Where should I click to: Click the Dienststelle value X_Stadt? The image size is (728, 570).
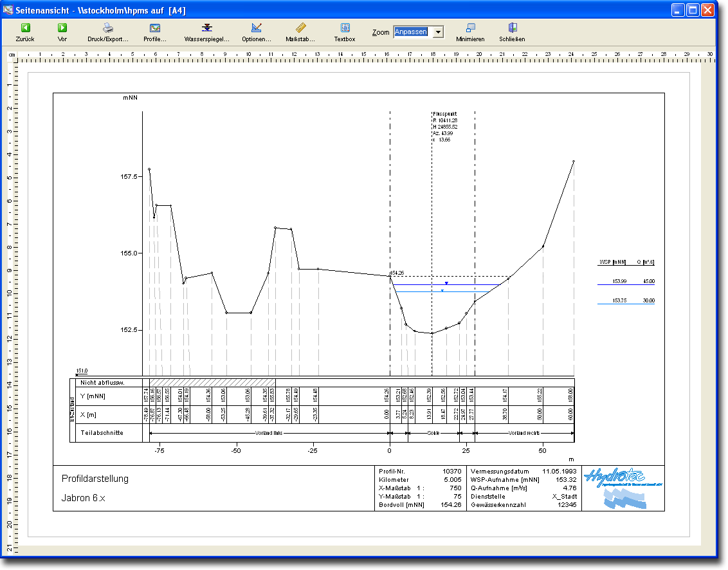coord(565,497)
